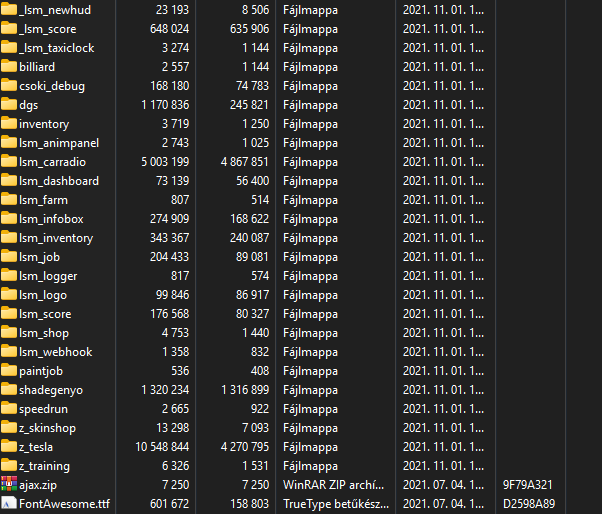Viewport: 602px width, 514px height.
Task: Click the TrueType type cell for FontAwesome.ttf
Action: [x=334, y=504]
